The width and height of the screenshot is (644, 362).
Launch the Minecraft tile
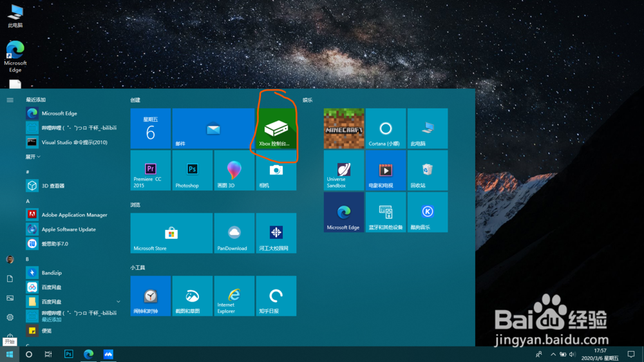(344, 129)
